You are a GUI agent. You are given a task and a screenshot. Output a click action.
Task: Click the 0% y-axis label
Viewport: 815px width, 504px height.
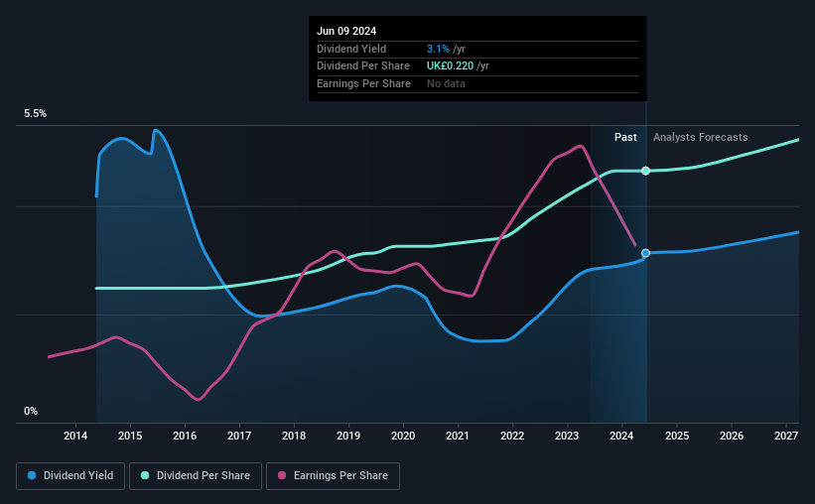click(x=31, y=411)
